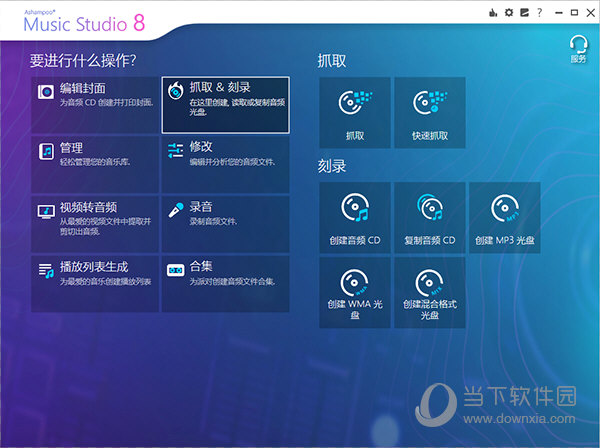Click the 编辑封面 cover disc icon
Viewport: 600px width, 448px height.
pos(46,92)
